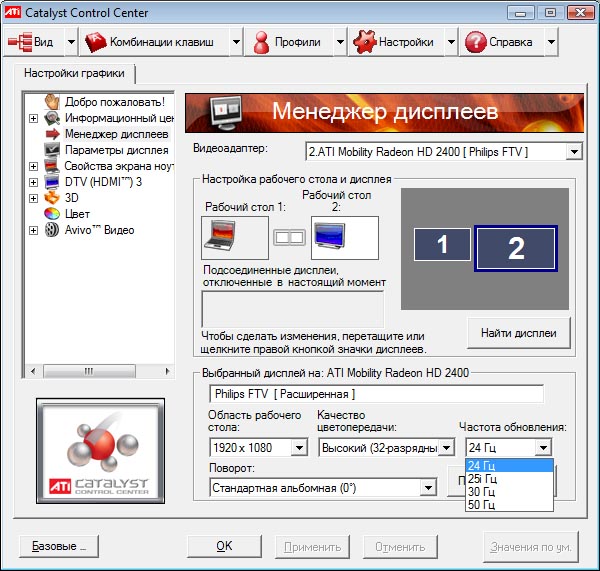
Task: Select Цвет in the tree
Action: (x=77, y=214)
